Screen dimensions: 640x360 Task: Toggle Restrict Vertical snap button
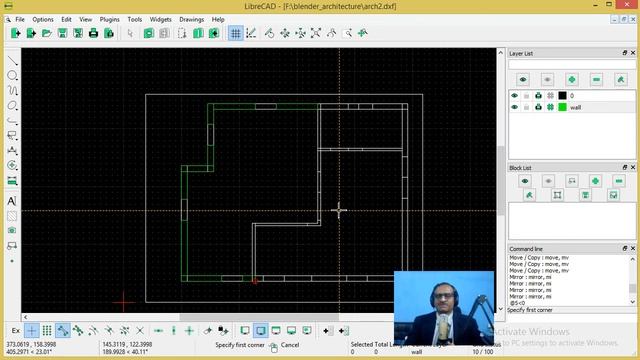click(x=174, y=331)
